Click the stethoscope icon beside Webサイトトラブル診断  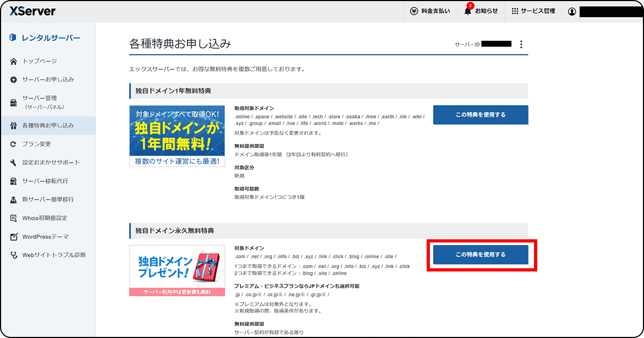pos(14,255)
